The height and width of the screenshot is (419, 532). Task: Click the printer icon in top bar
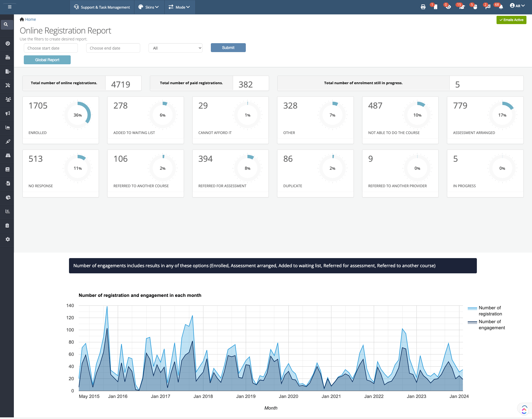(x=423, y=7)
